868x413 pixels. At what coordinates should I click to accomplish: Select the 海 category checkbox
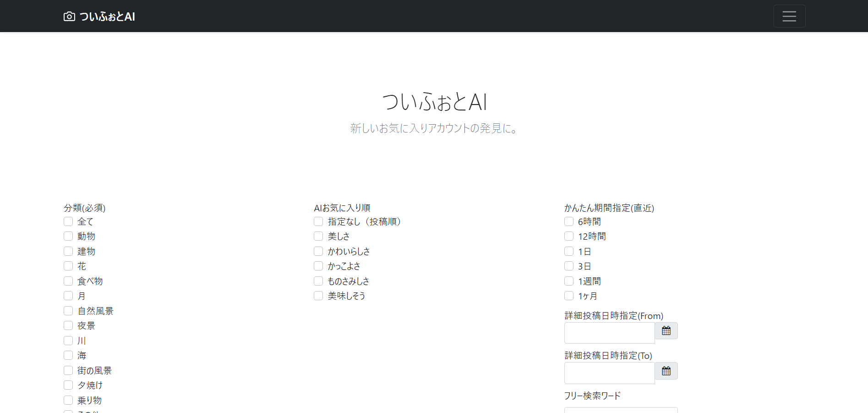68,355
